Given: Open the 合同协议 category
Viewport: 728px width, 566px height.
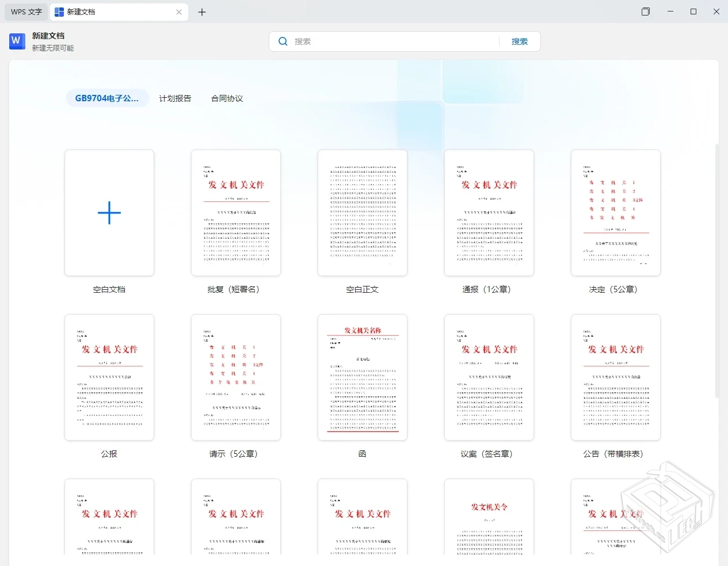Looking at the screenshot, I should tap(227, 98).
